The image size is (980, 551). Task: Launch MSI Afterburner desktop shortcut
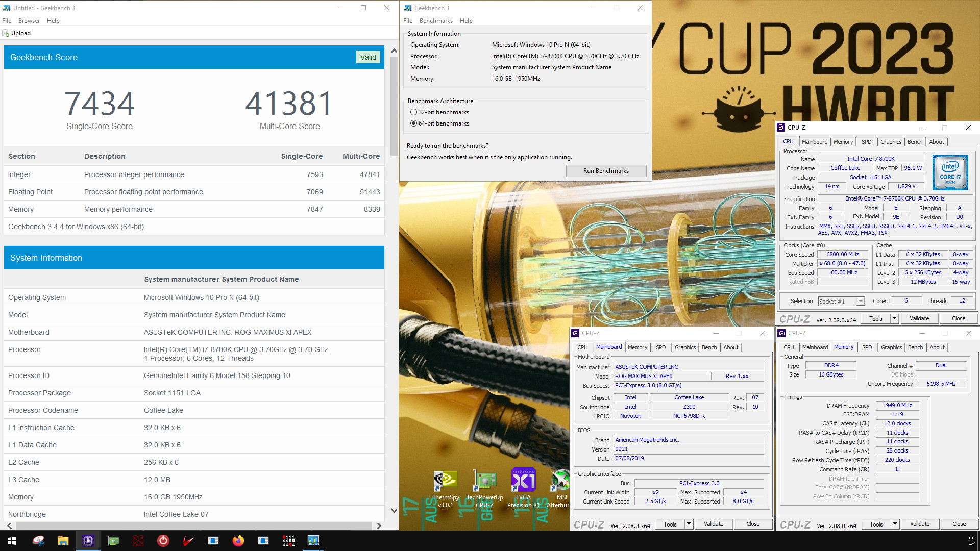coord(560,489)
